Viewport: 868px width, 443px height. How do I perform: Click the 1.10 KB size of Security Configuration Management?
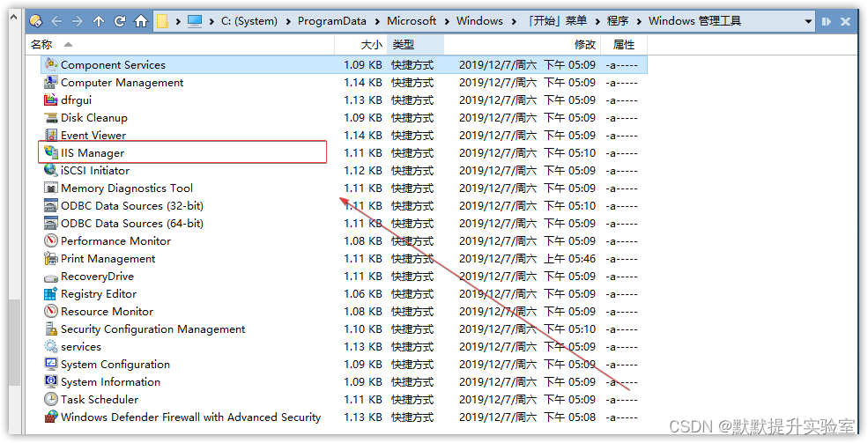coord(363,329)
